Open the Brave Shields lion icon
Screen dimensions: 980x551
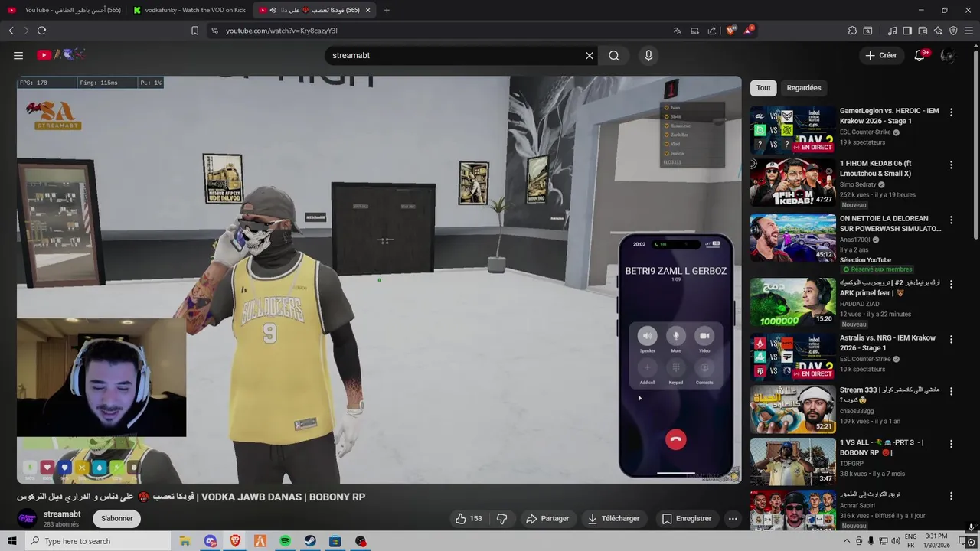(731, 31)
